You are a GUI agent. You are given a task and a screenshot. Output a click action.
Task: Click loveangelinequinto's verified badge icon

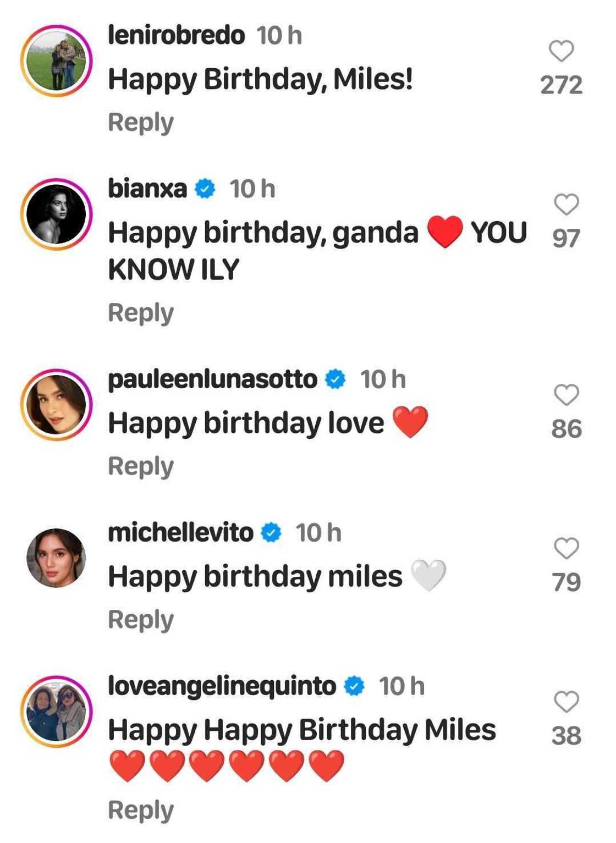coord(354,685)
